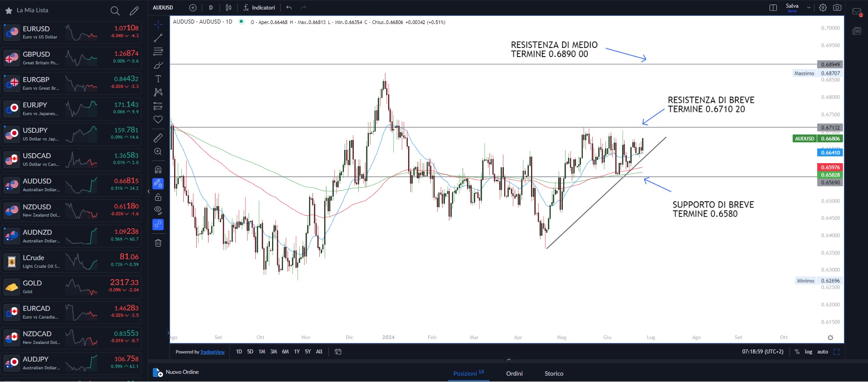This screenshot has height=382, width=868.
Task: Open the D timeframe interval dropdown
Action: [211, 8]
